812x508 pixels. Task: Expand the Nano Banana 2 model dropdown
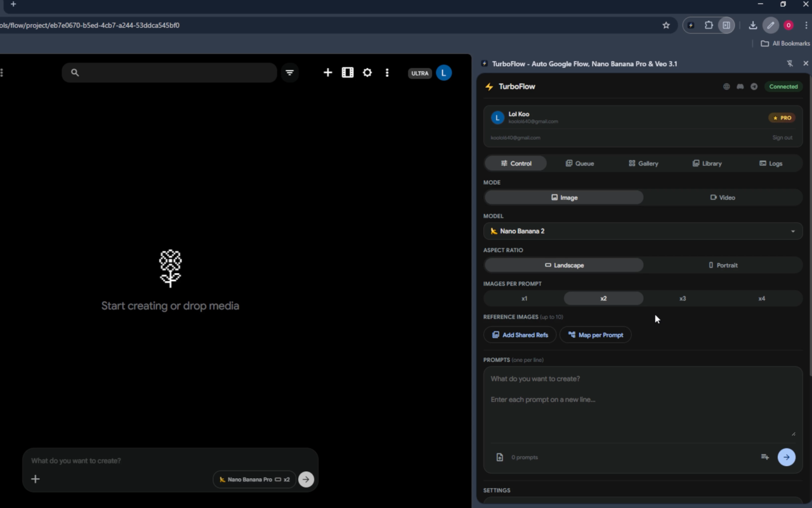pyautogui.click(x=643, y=231)
